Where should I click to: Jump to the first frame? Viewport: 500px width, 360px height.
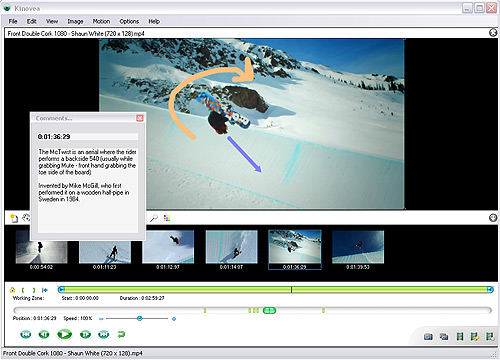click(26, 334)
